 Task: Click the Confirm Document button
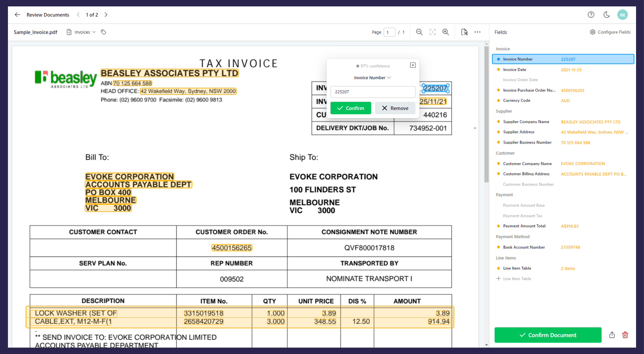click(x=548, y=335)
